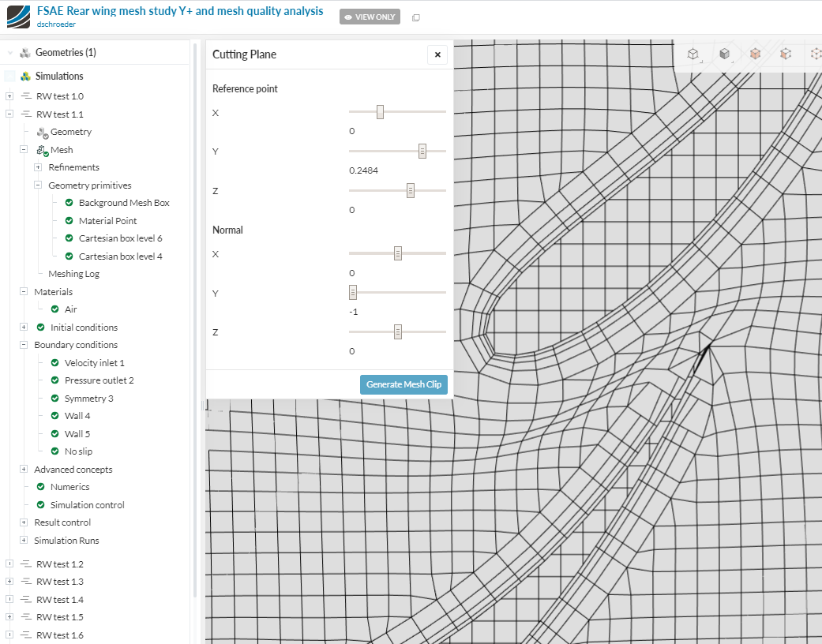
Task: Collapse the Materials node
Action: pos(24,291)
